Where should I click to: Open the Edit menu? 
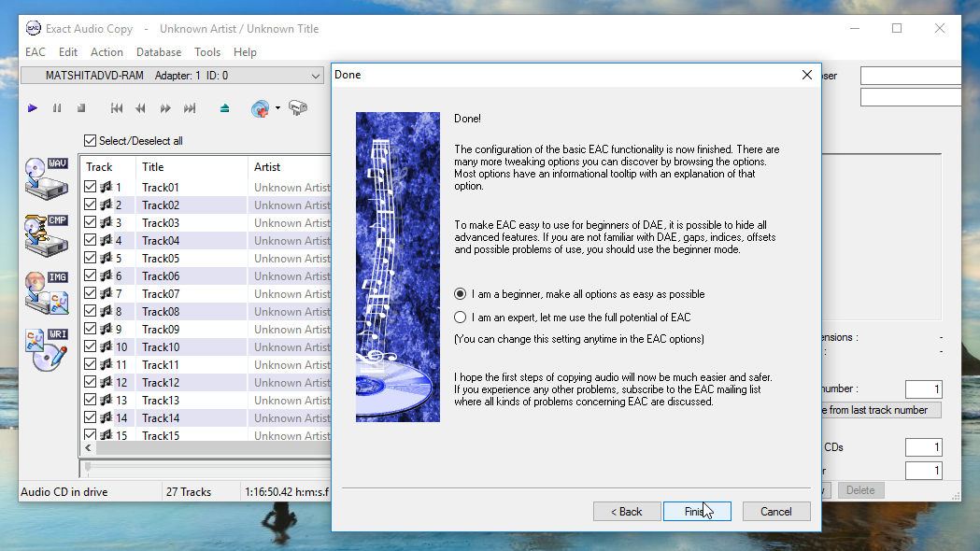coord(67,52)
